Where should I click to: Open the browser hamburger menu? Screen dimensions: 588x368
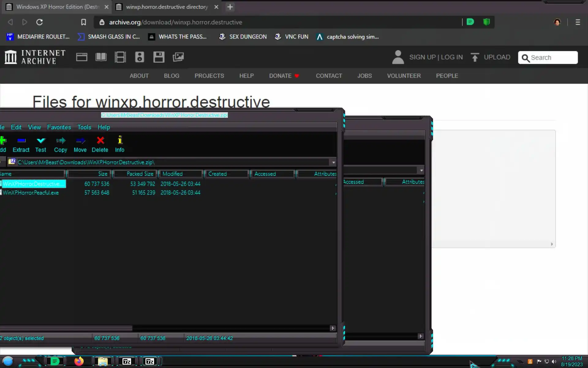pos(578,22)
